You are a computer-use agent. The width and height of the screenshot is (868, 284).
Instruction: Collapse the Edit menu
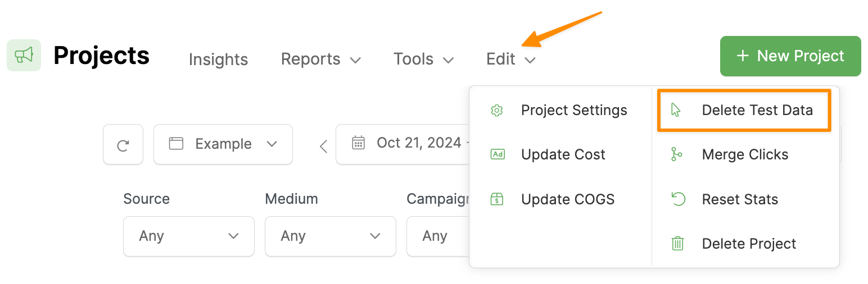tap(510, 59)
